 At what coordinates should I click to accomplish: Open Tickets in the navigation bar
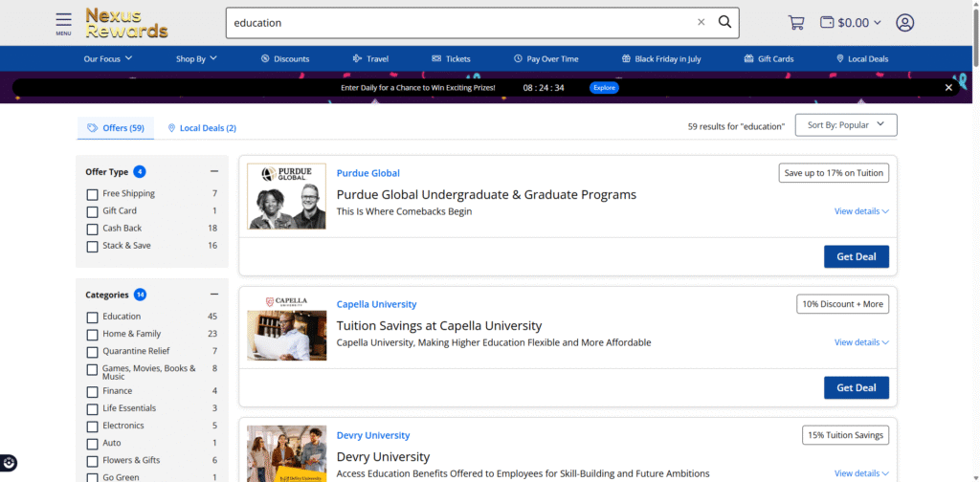pos(451,58)
